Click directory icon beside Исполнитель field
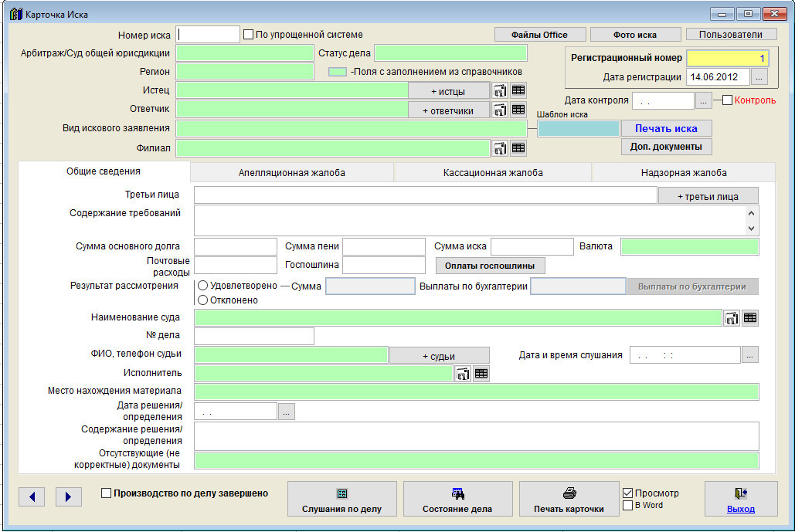Screen dimensions: 795x532 463,374
